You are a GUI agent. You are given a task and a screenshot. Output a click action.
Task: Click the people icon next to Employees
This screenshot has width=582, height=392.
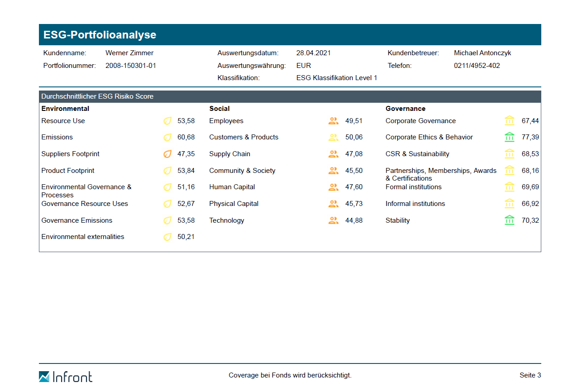pyautogui.click(x=334, y=121)
